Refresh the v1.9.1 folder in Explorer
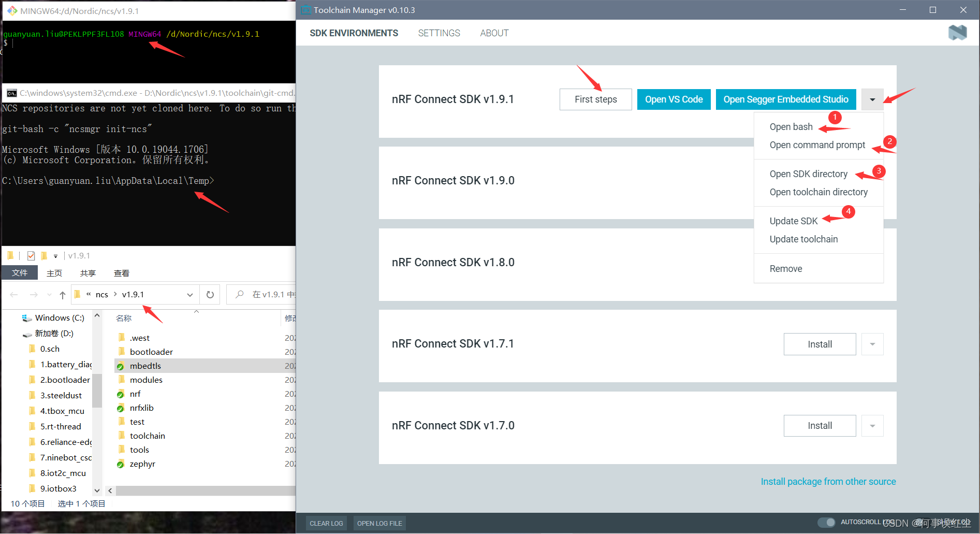The width and height of the screenshot is (980, 534). pos(210,294)
